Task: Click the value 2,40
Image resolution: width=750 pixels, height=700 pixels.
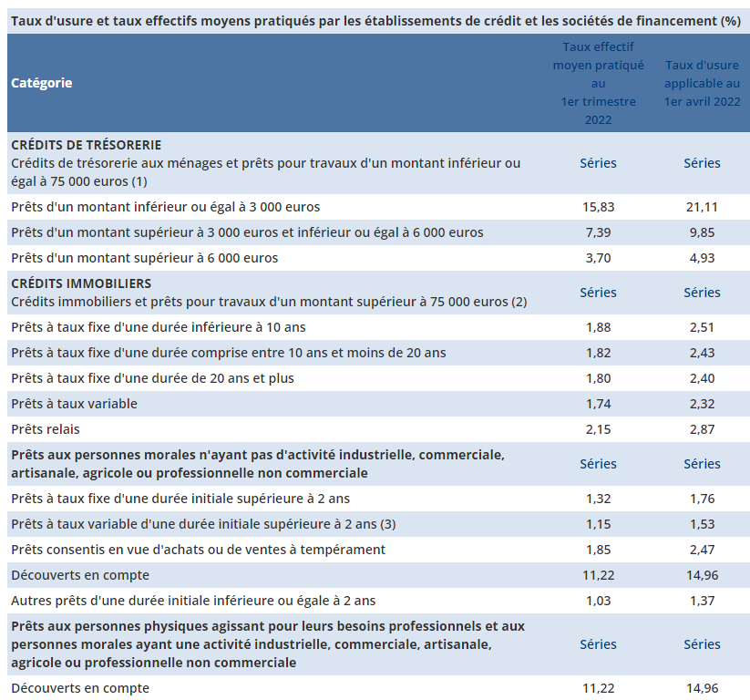Action: tap(702, 378)
